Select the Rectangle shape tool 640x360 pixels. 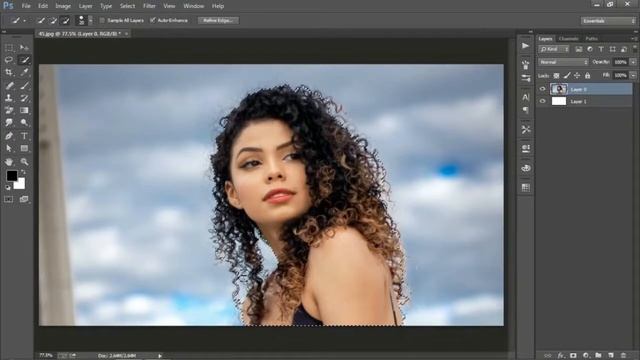tap(24, 149)
